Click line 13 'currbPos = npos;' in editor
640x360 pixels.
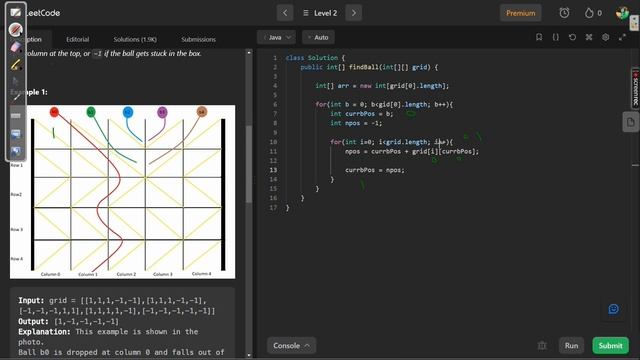[375, 170]
